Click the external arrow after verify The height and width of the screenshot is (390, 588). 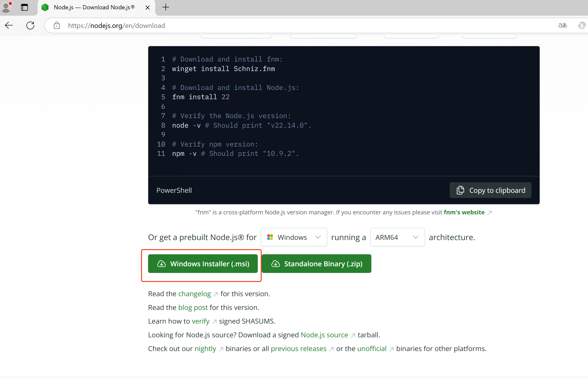click(214, 322)
